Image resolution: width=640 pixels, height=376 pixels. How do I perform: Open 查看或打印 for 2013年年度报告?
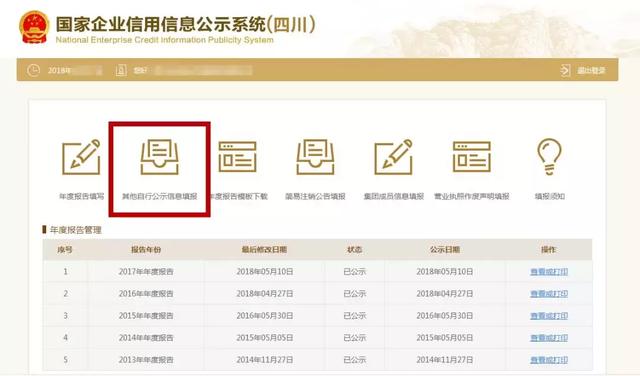(549, 360)
